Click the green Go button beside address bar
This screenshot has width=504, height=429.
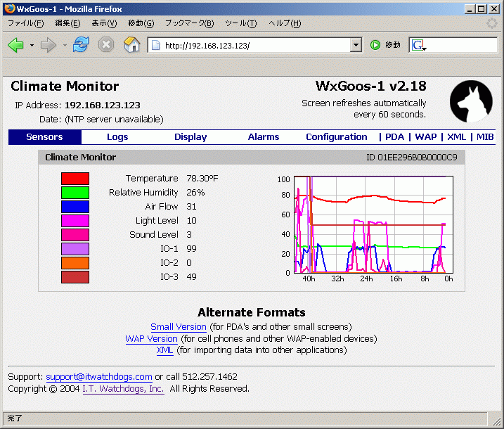click(x=375, y=45)
